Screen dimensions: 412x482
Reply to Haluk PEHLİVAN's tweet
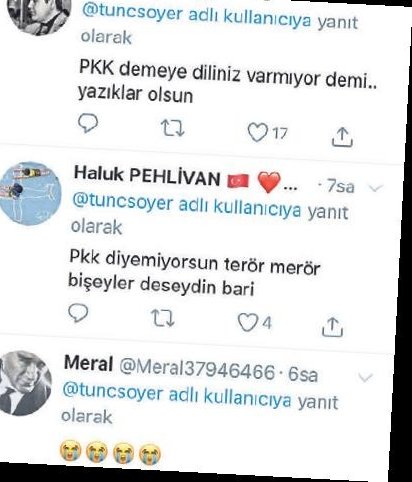pyautogui.click(x=78, y=313)
